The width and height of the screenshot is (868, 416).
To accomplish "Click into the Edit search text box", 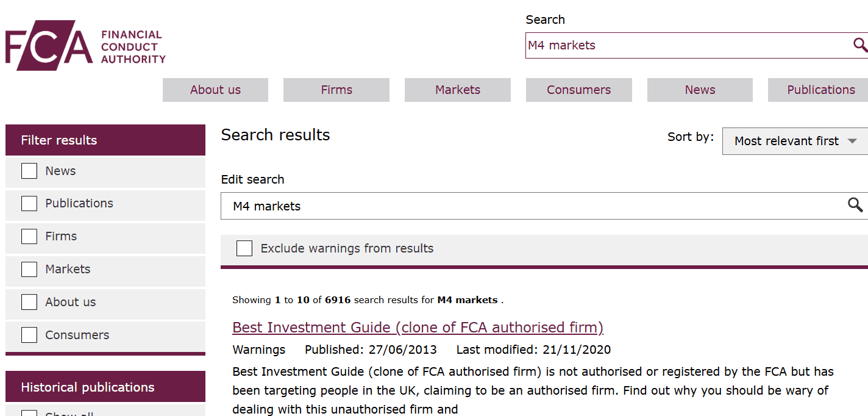I will pos(530,206).
